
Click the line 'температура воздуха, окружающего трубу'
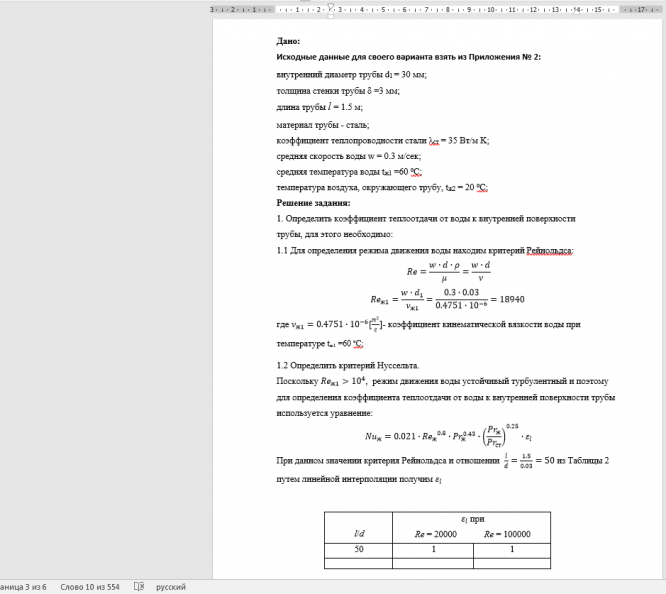[382, 187]
